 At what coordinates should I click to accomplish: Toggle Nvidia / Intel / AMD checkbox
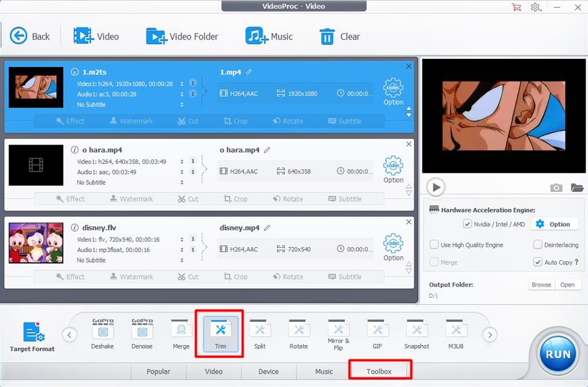point(467,224)
